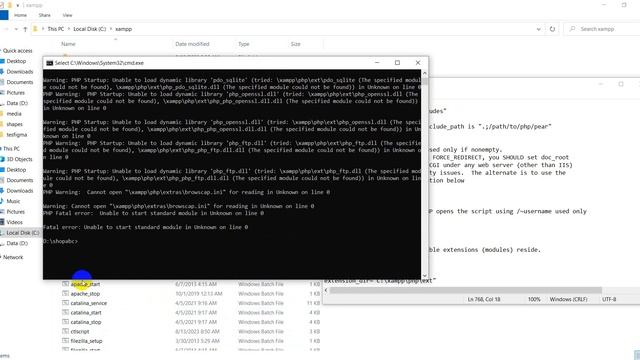
Task: Select Documents under Quick access
Action: point(20,82)
